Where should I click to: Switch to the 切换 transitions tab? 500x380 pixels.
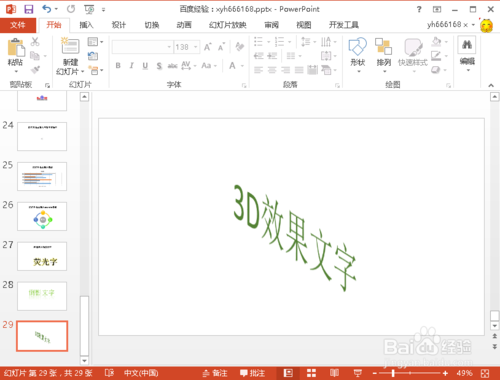point(152,25)
